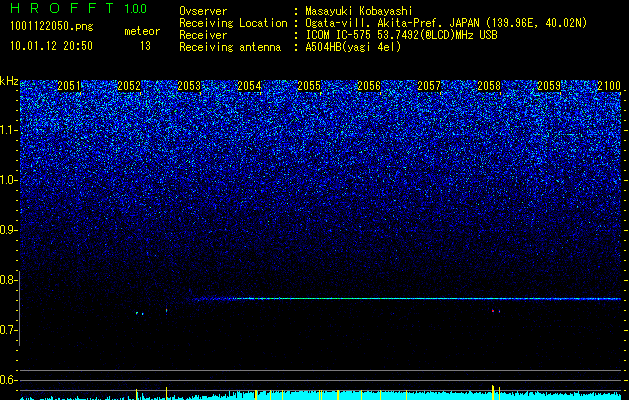629x400 pixels.
Task: Click the meteor count label
Action: [142, 31]
